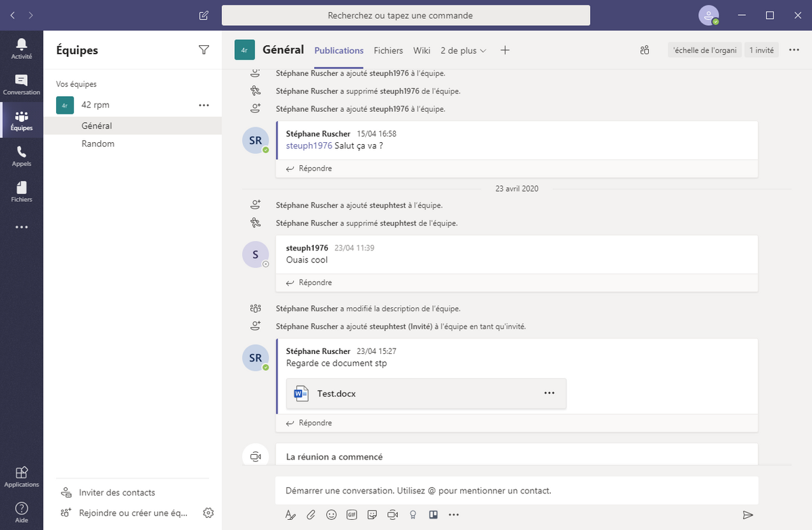Reply to 'Ouais cool' message
Screen dimensions: 812x530
tap(309, 282)
